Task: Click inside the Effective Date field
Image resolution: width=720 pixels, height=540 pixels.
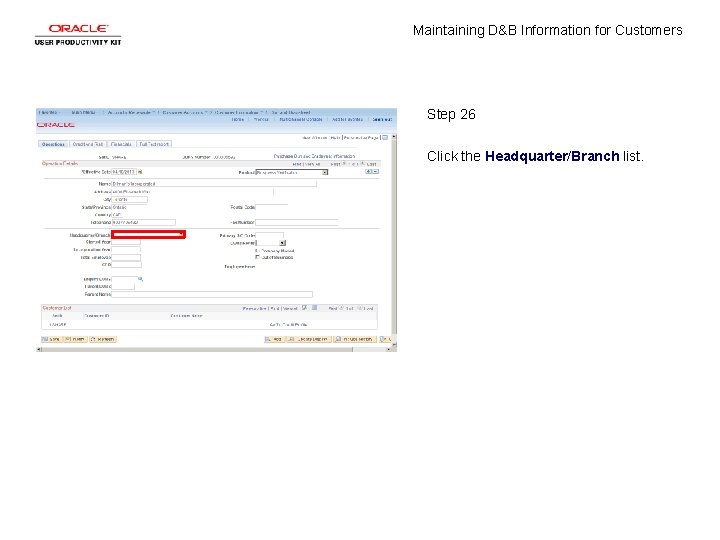Action: pos(124,172)
